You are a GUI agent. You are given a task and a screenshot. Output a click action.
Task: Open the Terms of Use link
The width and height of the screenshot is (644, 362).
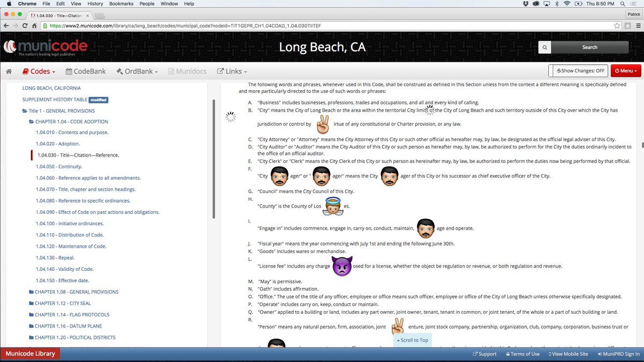[522, 354]
